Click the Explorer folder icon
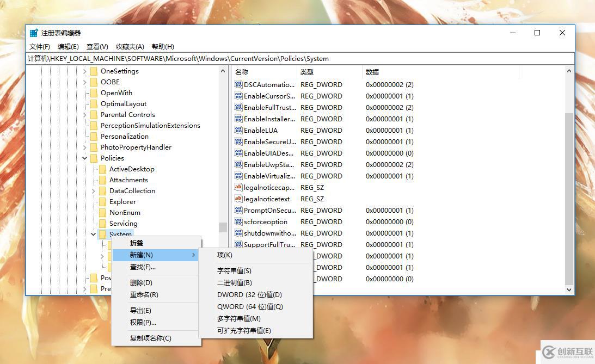The height and width of the screenshot is (364, 595). (x=102, y=202)
